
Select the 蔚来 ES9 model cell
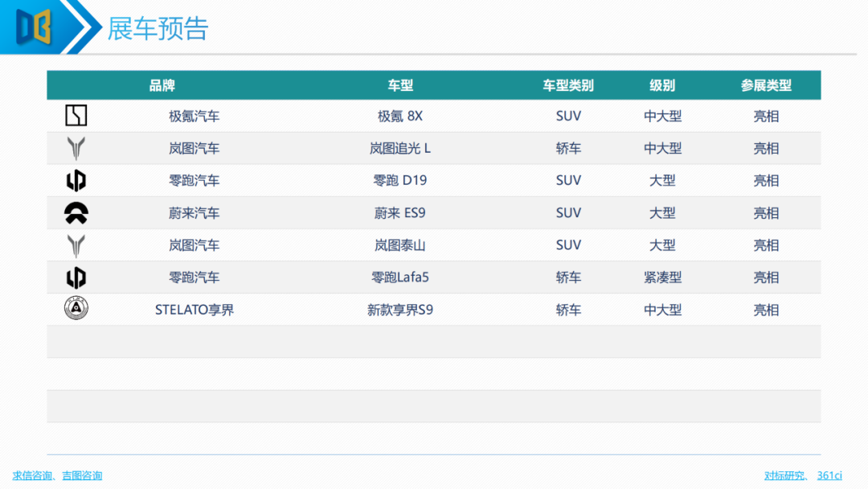(400, 213)
